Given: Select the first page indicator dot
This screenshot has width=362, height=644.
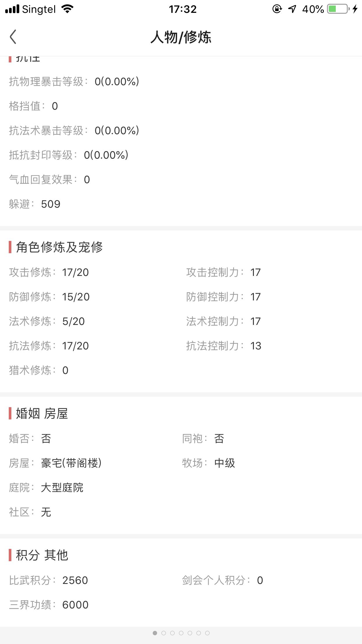Looking at the screenshot, I should (x=155, y=633).
